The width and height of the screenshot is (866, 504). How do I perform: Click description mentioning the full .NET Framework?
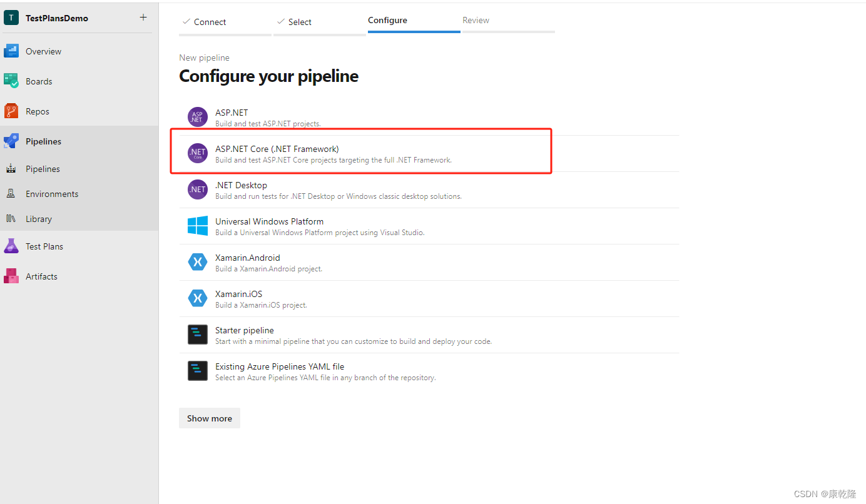click(x=334, y=160)
